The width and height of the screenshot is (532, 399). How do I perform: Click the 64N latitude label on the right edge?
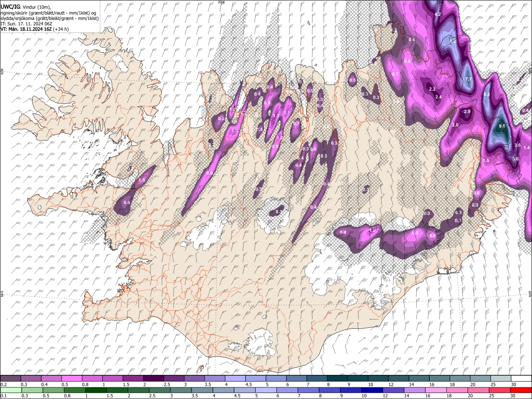(530, 293)
